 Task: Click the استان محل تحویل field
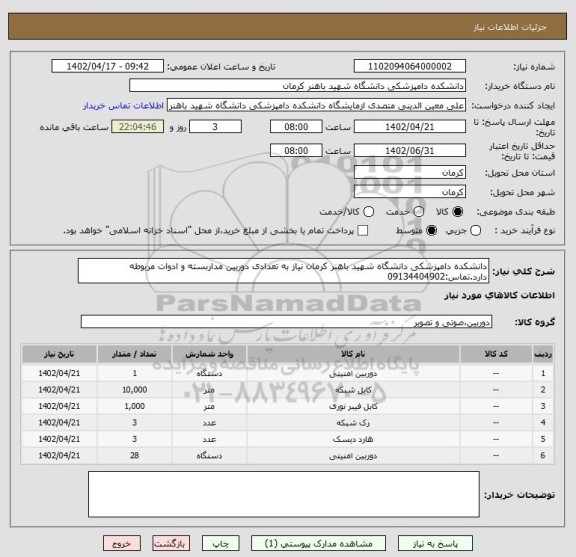[x=410, y=173]
